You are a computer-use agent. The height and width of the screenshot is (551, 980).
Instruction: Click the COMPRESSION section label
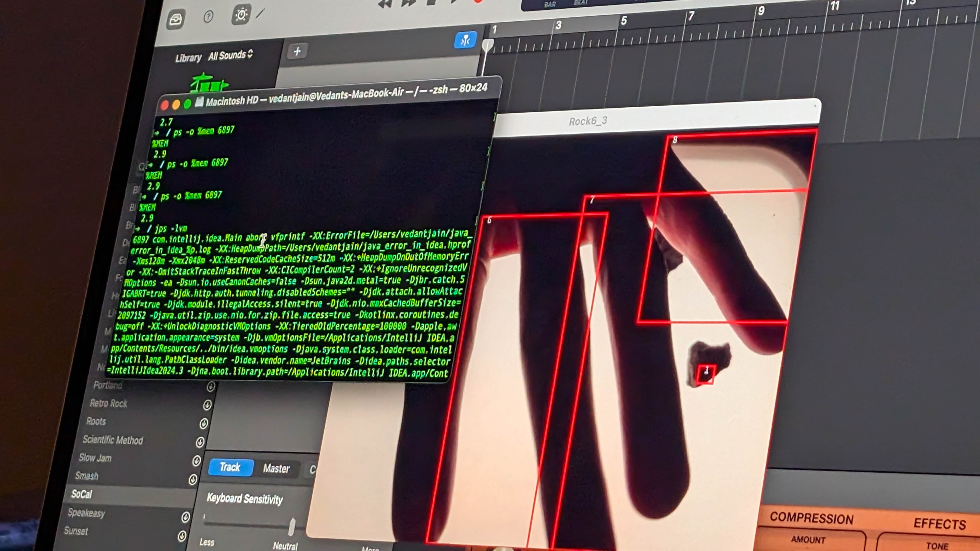click(812, 518)
